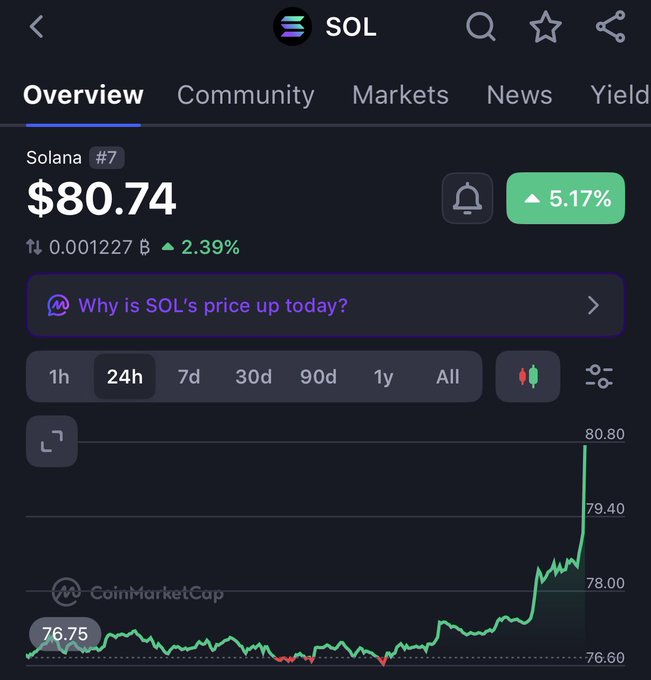Add SOL to watchlist with star icon
651x680 pixels.
coord(546,27)
